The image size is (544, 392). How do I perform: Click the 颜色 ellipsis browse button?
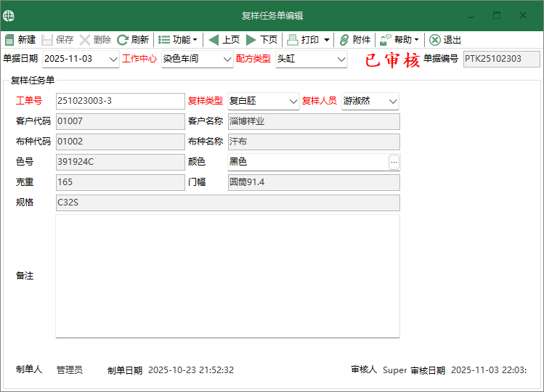coord(394,162)
